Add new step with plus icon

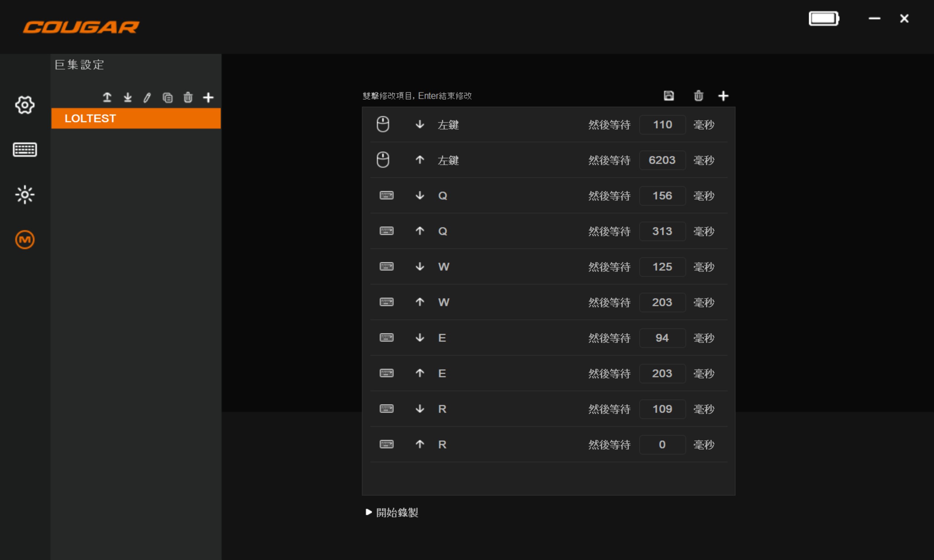pyautogui.click(x=723, y=96)
